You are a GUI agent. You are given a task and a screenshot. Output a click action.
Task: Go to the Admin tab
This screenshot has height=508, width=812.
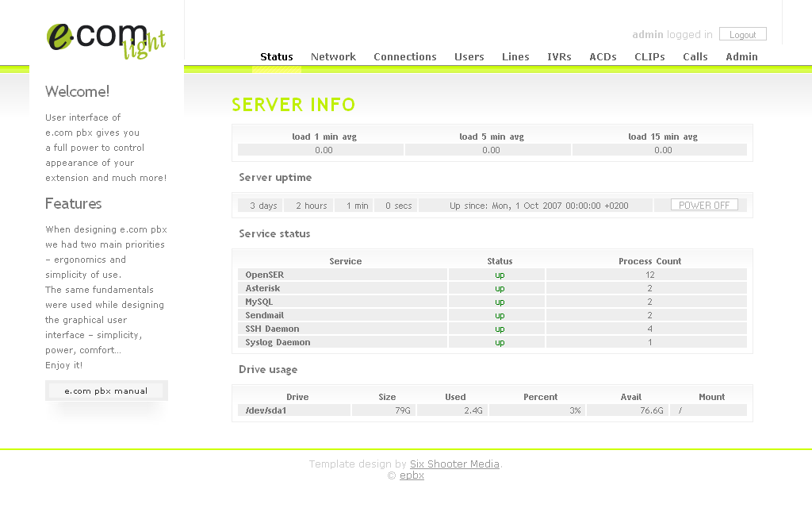pos(741,57)
